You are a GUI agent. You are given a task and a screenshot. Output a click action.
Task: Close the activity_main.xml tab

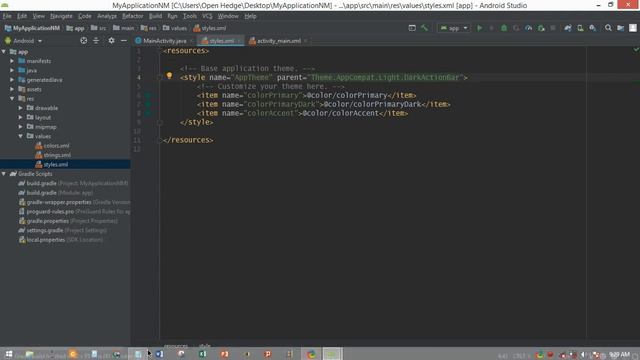pos(306,41)
